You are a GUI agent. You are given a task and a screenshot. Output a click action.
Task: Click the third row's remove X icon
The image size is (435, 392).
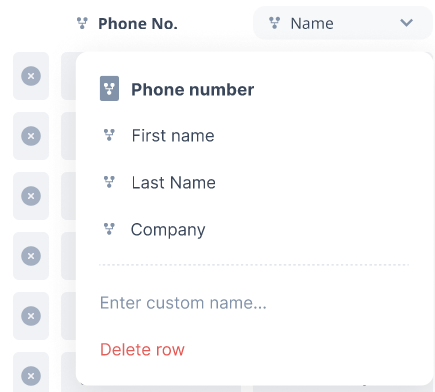click(x=31, y=196)
